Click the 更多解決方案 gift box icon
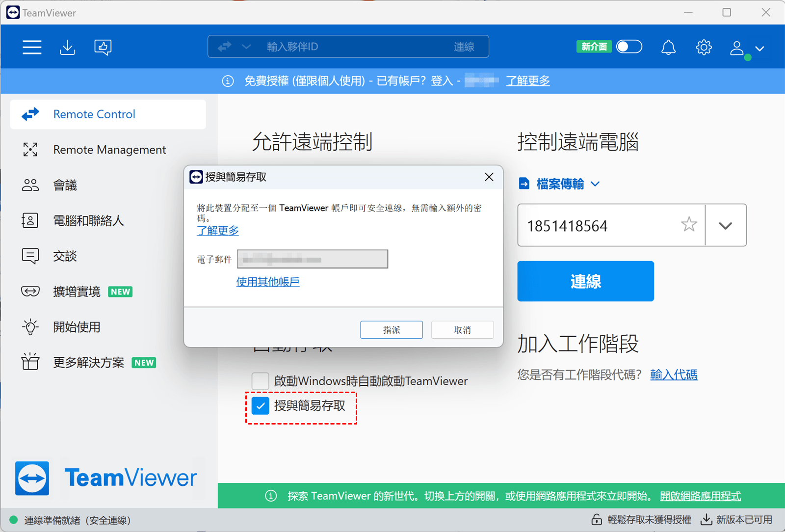Screen dimensions: 785x532 (x=30, y=362)
